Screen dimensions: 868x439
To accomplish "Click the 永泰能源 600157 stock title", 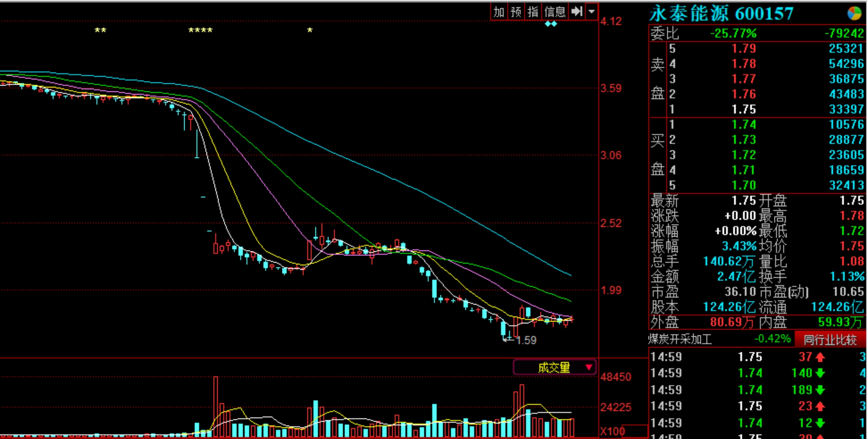I will 721,14.
